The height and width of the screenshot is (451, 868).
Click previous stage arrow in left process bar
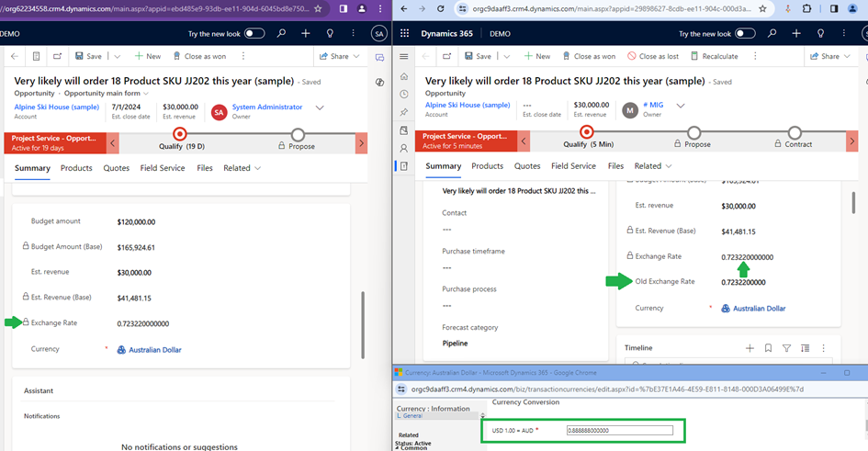point(113,142)
